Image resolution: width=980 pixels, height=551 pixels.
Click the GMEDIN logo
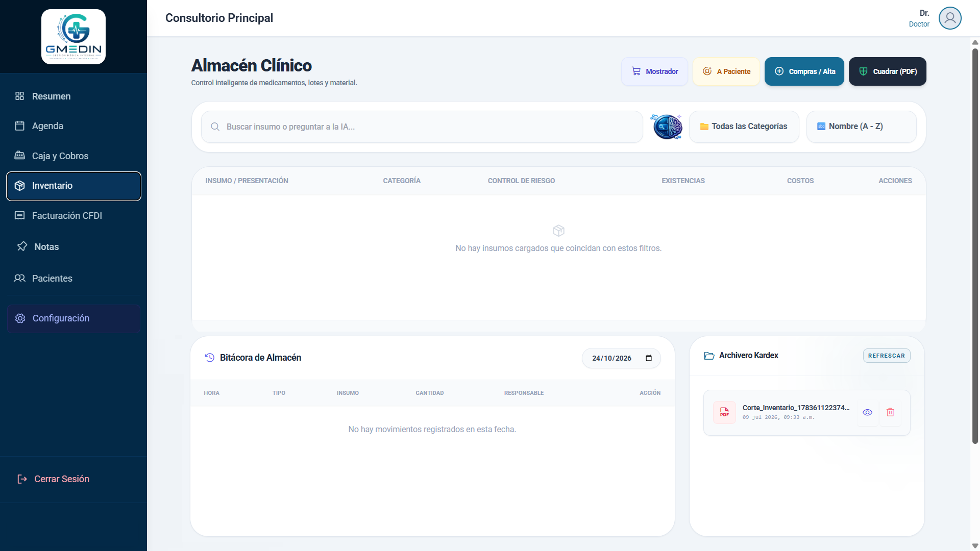73,37
